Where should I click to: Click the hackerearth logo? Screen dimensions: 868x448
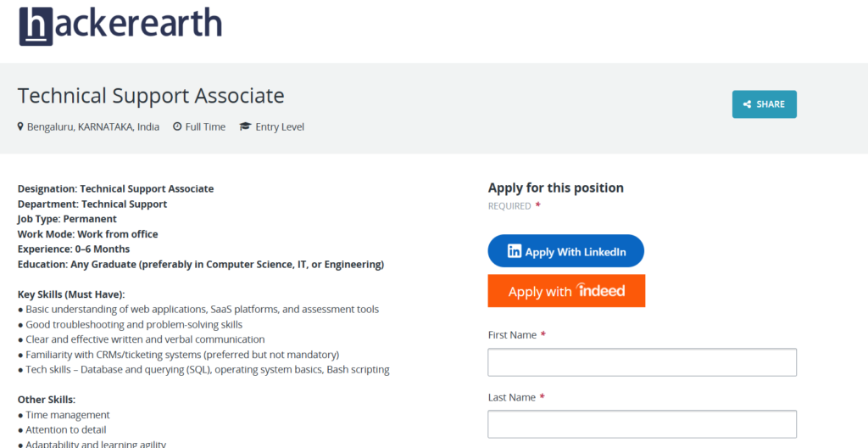(x=120, y=26)
